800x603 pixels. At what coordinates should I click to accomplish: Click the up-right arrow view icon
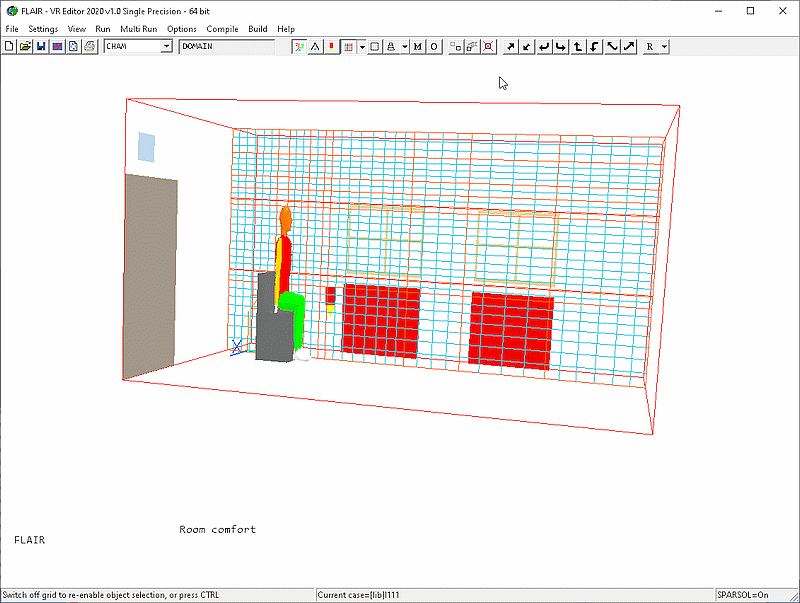tap(509, 46)
